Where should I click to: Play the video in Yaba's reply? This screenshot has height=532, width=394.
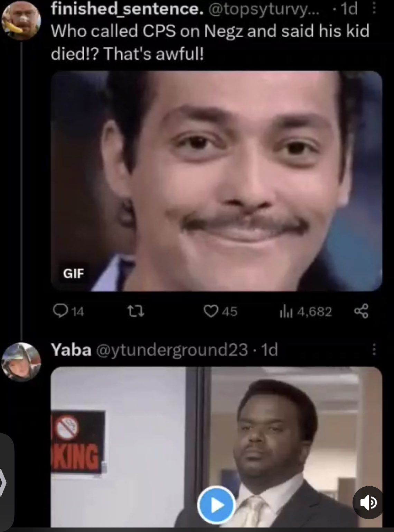point(216,505)
